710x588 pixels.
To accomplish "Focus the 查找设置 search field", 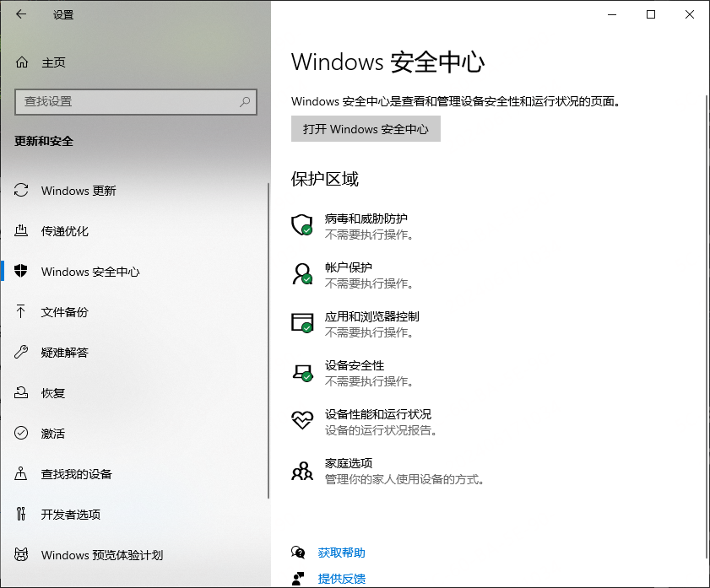I will point(127,101).
